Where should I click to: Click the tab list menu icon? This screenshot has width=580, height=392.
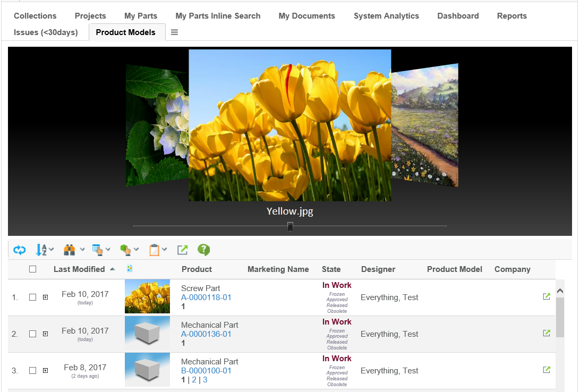174,32
